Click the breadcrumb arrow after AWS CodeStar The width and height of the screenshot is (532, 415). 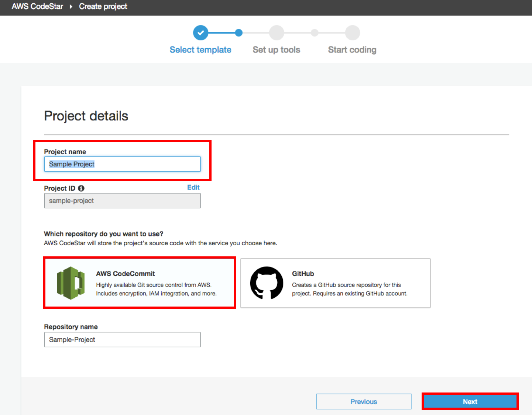click(x=71, y=7)
